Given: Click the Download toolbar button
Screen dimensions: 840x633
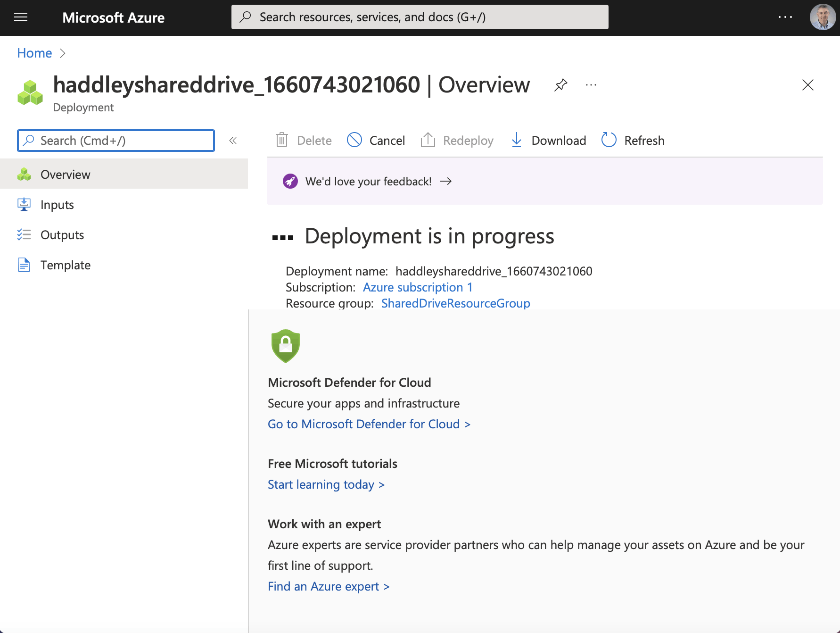Looking at the screenshot, I should [549, 141].
